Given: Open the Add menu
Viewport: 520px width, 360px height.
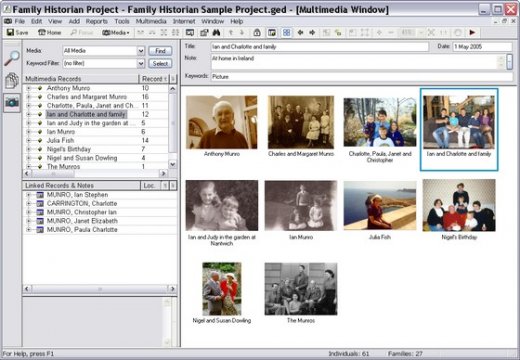Looking at the screenshot, I should coord(74,21).
